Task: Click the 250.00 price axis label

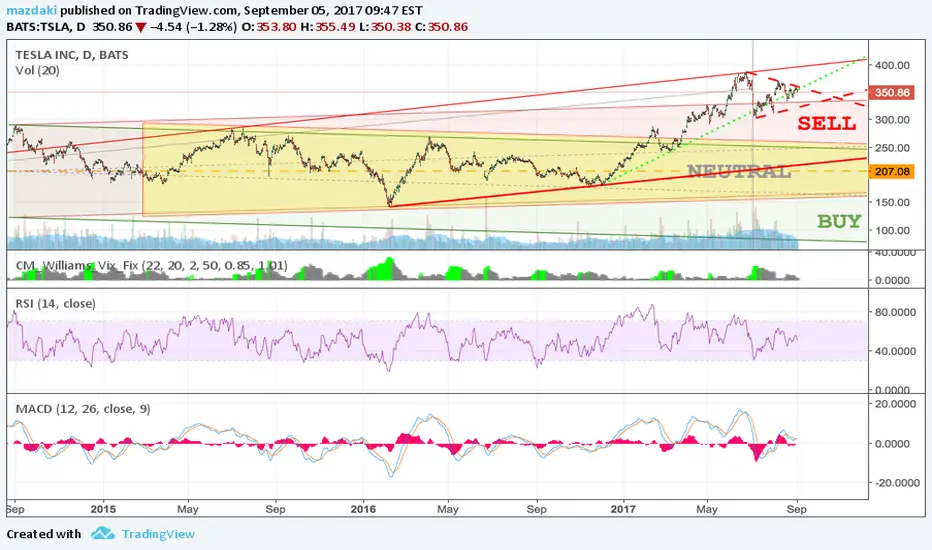Action: point(892,148)
